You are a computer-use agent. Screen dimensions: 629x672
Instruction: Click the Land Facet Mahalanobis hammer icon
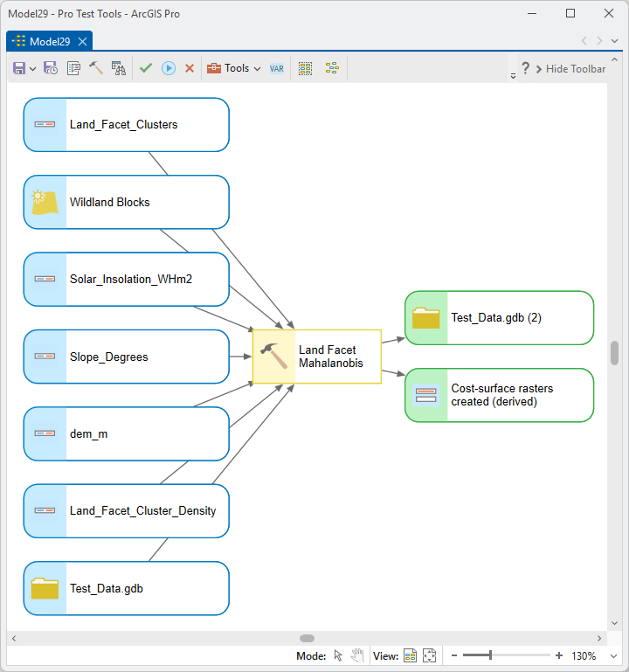point(273,357)
